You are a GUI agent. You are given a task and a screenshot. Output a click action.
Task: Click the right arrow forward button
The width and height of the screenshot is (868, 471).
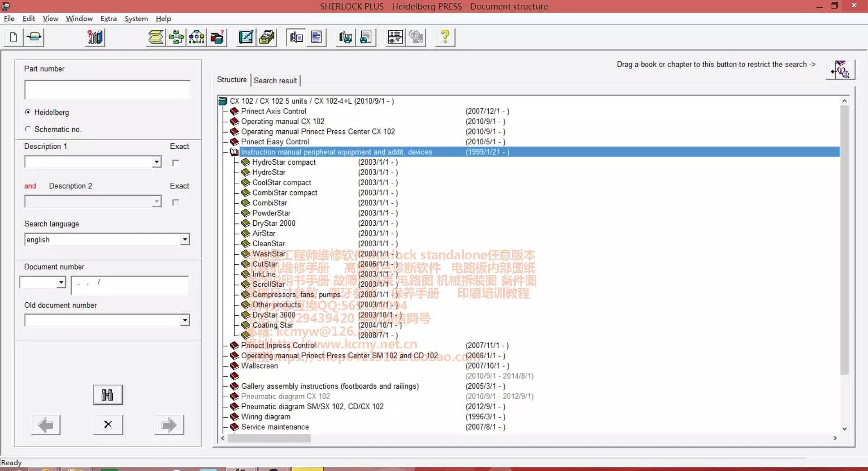[x=169, y=425]
